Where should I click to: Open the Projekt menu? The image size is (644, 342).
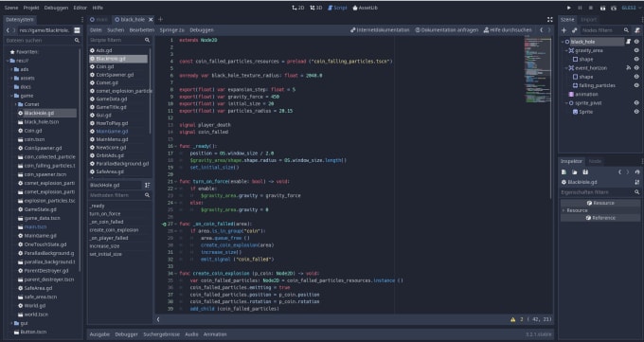(x=31, y=8)
